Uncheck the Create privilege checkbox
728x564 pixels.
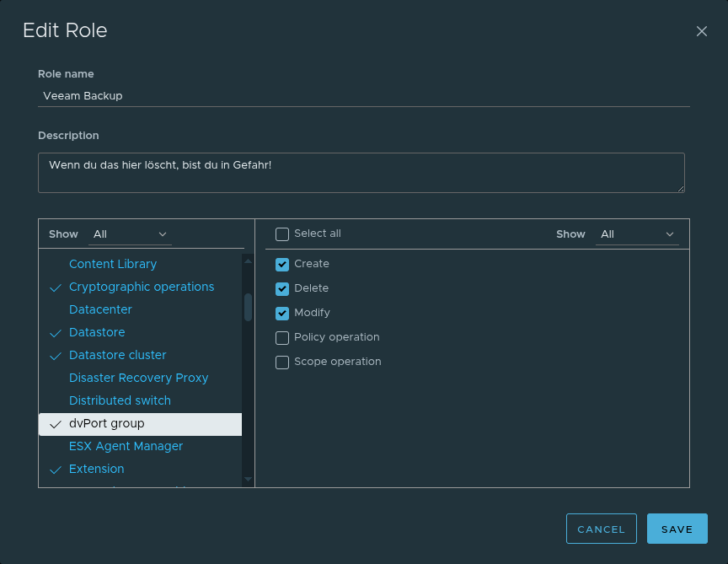(x=282, y=265)
